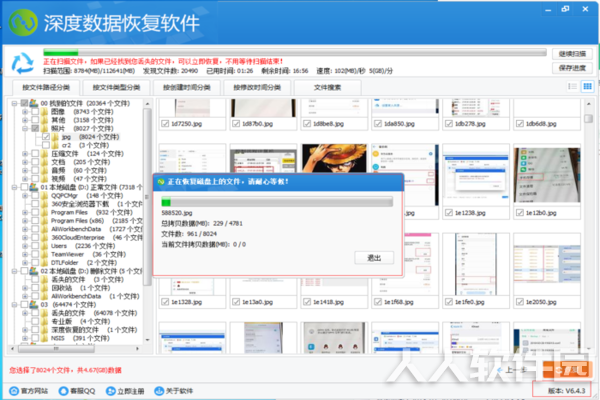The width and height of the screenshot is (600, 400).
Task: Uncheck the 1e12b0.jpg thumbnail checkbox
Action: pyautogui.click(x=519, y=213)
